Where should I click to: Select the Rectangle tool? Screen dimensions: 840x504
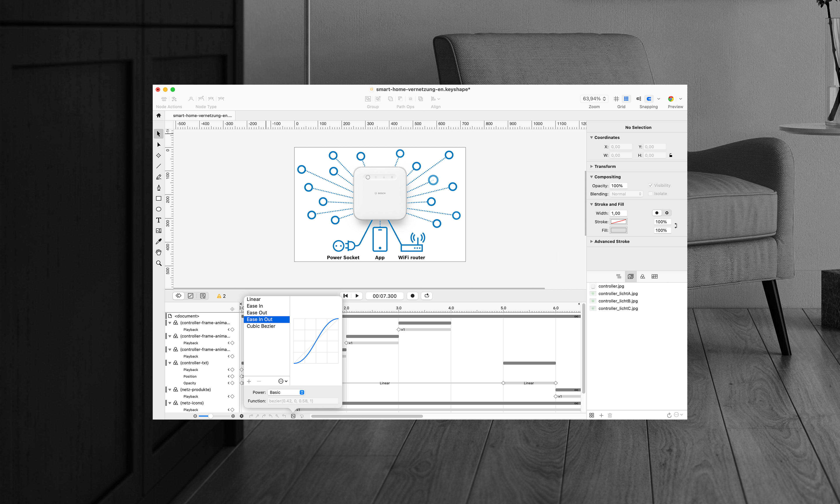point(159,198)
